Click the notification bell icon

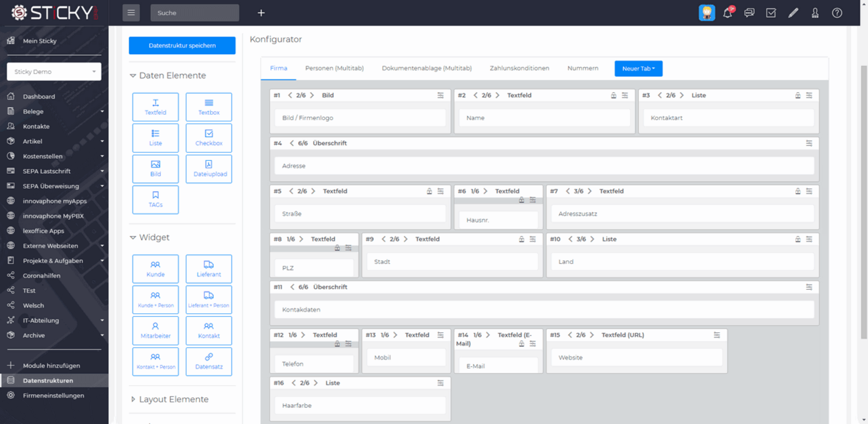(727, 13)
